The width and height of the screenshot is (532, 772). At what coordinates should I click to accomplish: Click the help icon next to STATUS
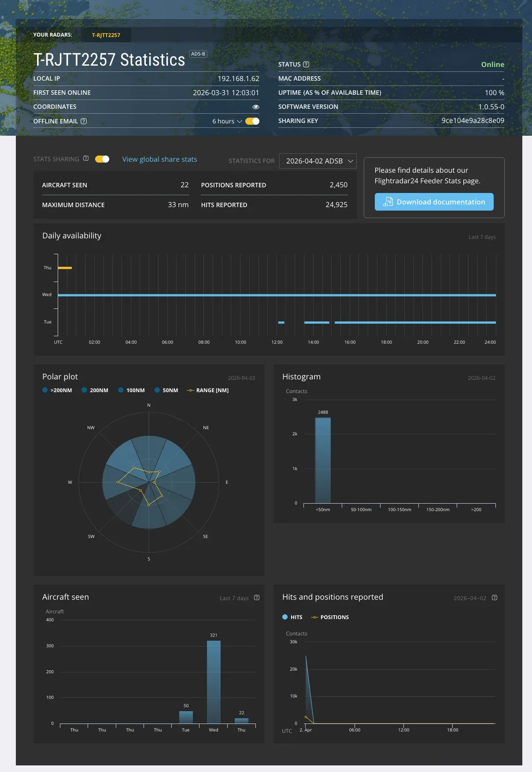coord(306,64)
